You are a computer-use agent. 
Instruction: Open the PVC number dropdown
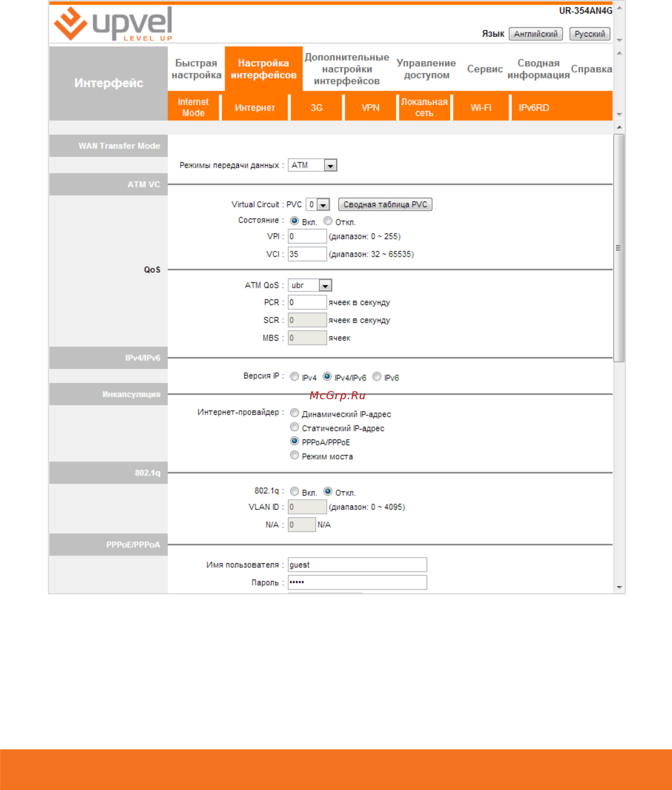click(318, 205)
